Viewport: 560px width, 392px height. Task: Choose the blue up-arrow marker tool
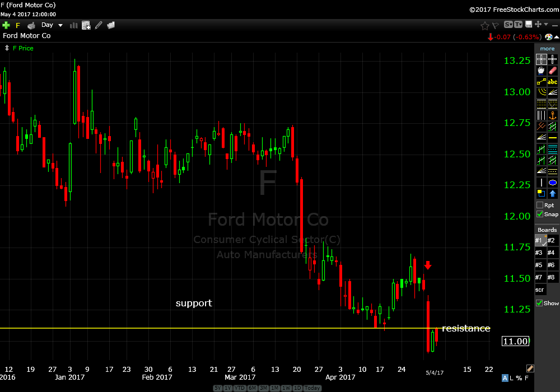(553, 194)
